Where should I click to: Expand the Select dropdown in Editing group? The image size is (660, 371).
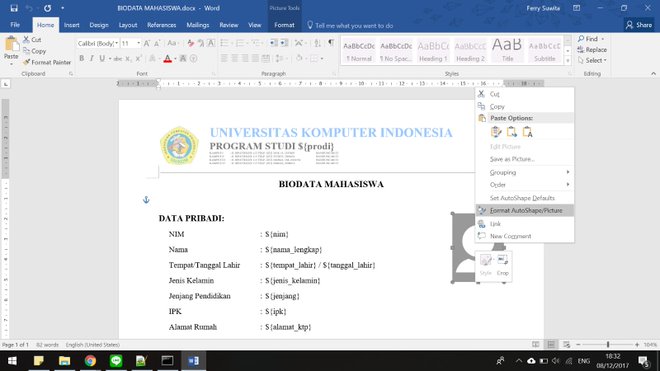click(592, 61)
